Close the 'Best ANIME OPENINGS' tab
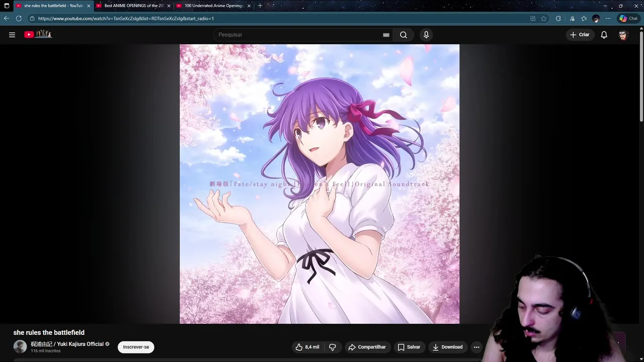644x362 pixels. pyautogui.click(x=169, y=6)
